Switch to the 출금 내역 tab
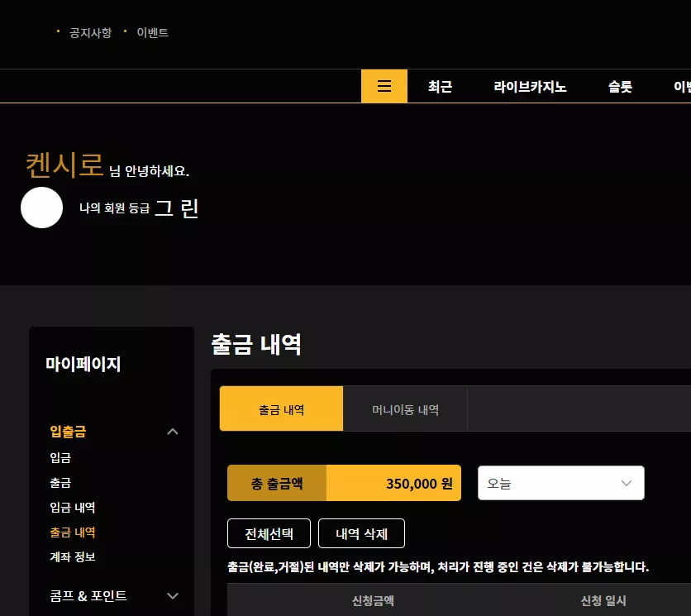 pyautogui.click(x=281, y=408)
